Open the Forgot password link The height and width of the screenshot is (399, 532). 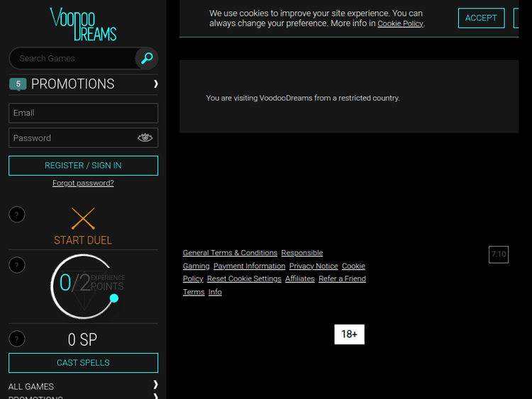(83, 183)
